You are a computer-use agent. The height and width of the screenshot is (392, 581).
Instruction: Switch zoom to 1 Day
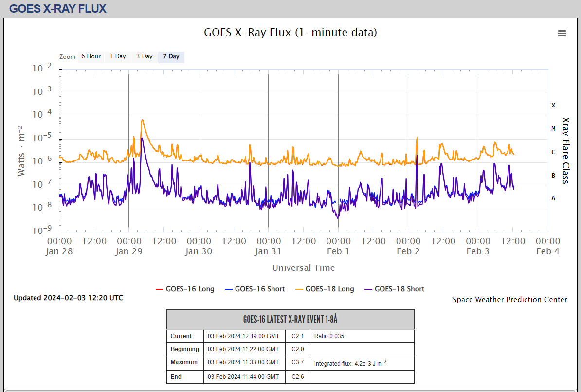(x=117, y=56)
